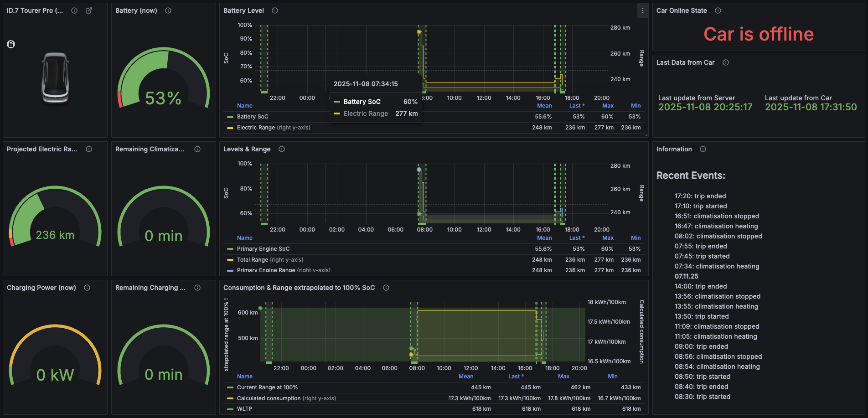868x418 pixels.
Task: Click the Car Online State info icon
Action: 718,10
